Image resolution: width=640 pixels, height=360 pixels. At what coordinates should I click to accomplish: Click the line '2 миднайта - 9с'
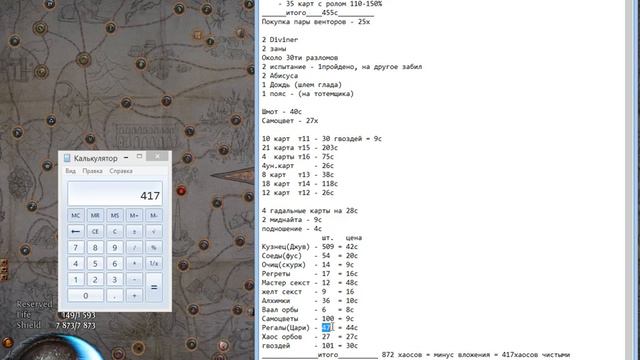click(292, 220)
